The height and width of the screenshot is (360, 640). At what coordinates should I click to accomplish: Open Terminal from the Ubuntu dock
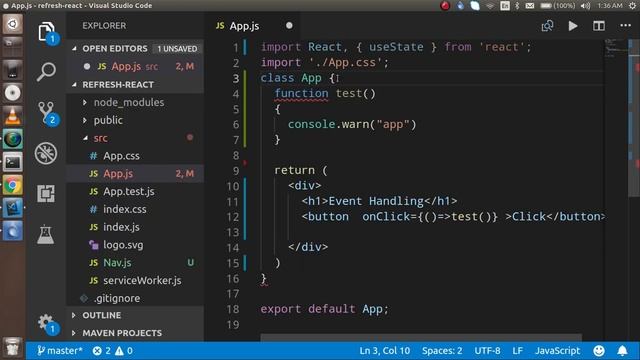tap(13, 162)
